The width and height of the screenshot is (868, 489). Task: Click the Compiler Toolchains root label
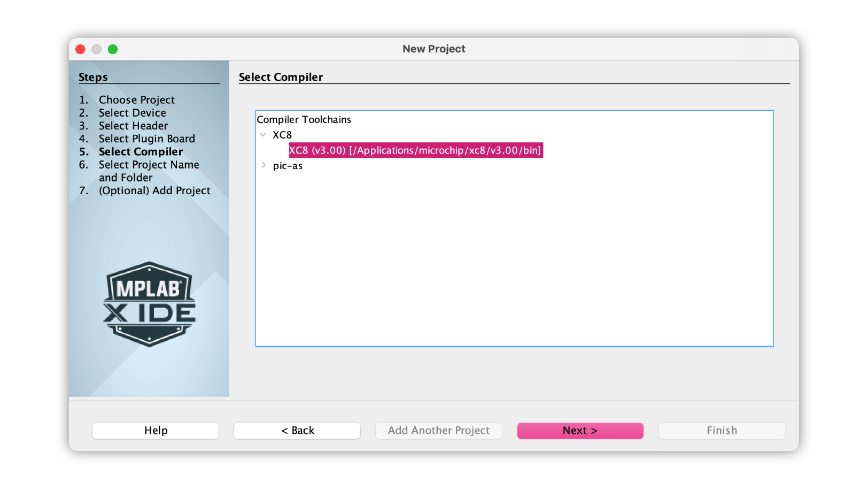point(304,119)
